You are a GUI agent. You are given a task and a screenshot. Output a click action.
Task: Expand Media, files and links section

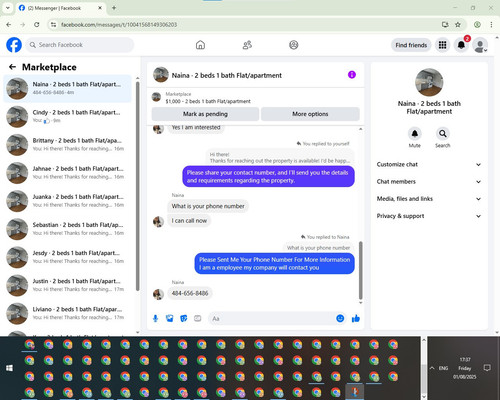click(x=429, y=199)
